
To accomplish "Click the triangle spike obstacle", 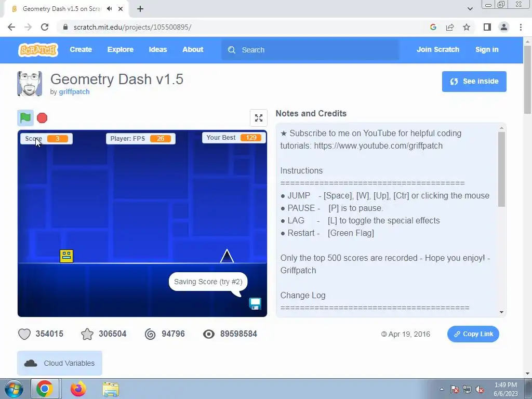I will click(227, 256).
